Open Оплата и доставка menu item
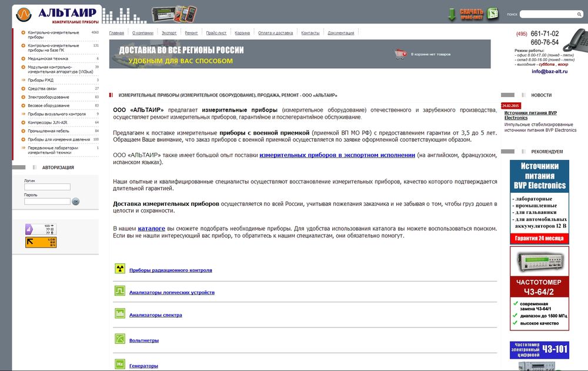This screenshot has width=588, height=371. [x=275, y=33]
